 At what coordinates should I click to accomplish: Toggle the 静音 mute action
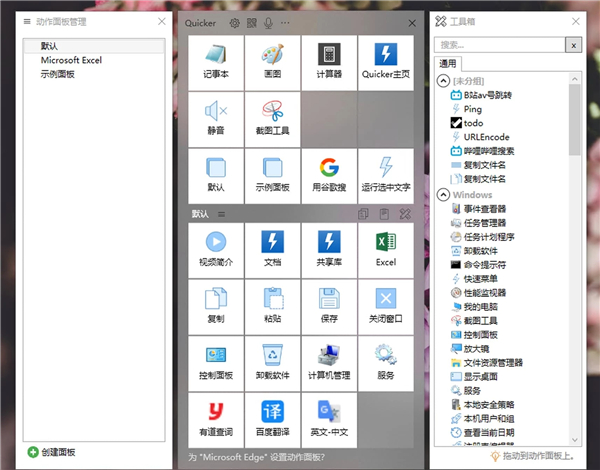pyautogui.click(x=216, y=119)
